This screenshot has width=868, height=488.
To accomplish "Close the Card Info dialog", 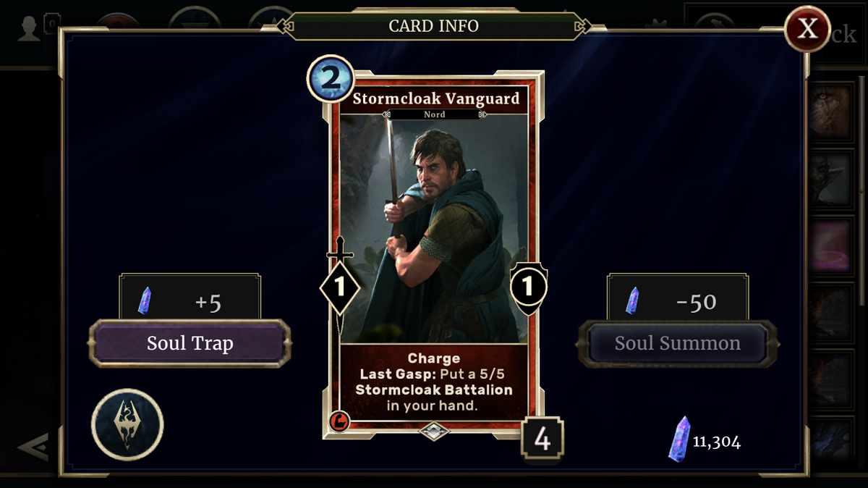I will coord(807,29).
